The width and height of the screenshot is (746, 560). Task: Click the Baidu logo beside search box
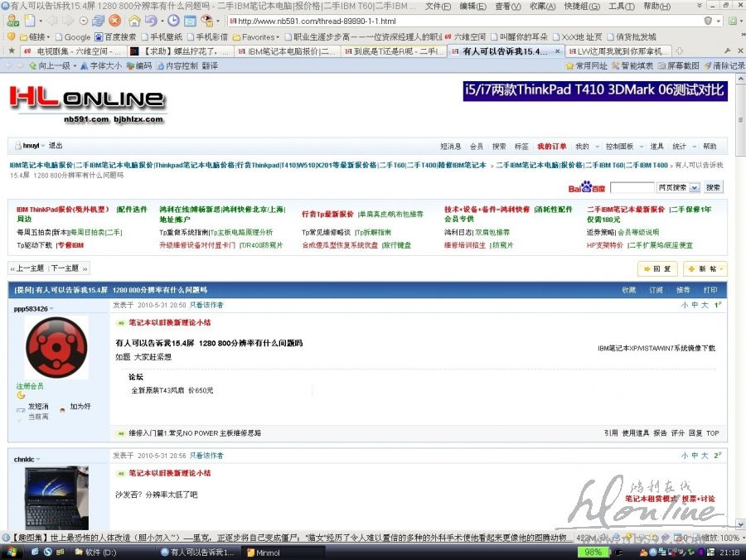pos(587,187)
